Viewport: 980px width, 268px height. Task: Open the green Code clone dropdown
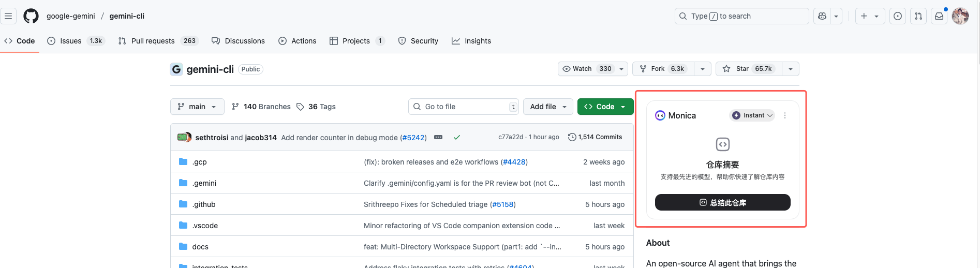pos(605,107)
